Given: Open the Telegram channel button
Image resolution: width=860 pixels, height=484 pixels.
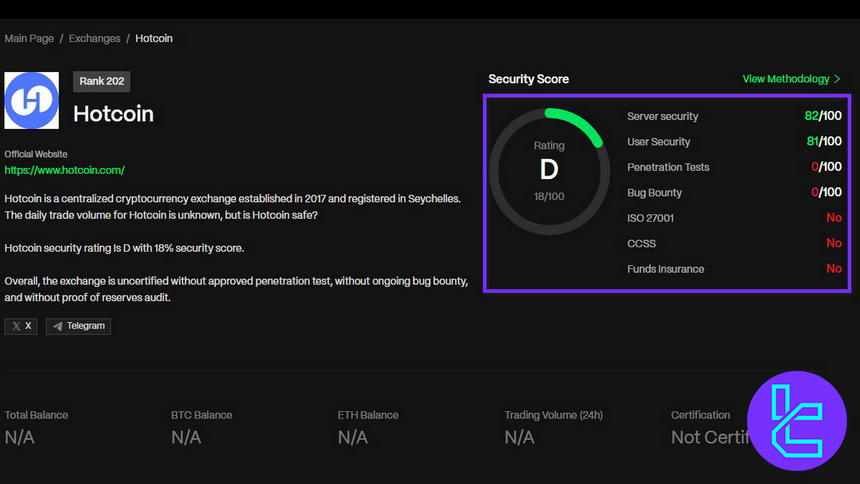Looking at the screenshot, I should click(x=78, y=326).
